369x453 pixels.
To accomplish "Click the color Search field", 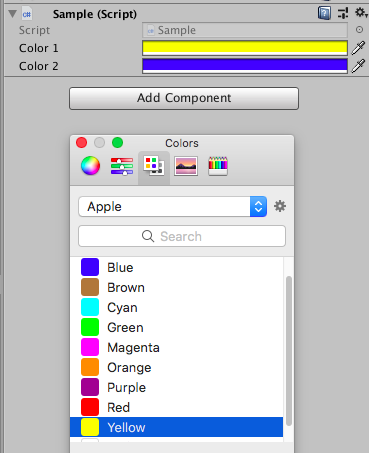I will [x=182, y=236].
